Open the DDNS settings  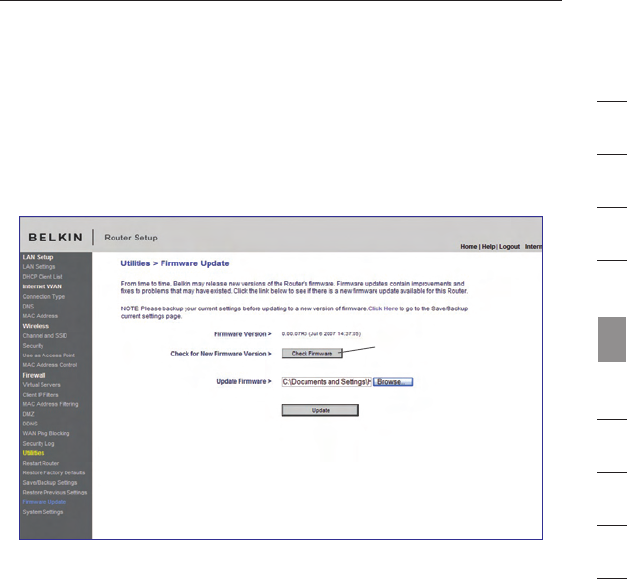pos(30,423)
